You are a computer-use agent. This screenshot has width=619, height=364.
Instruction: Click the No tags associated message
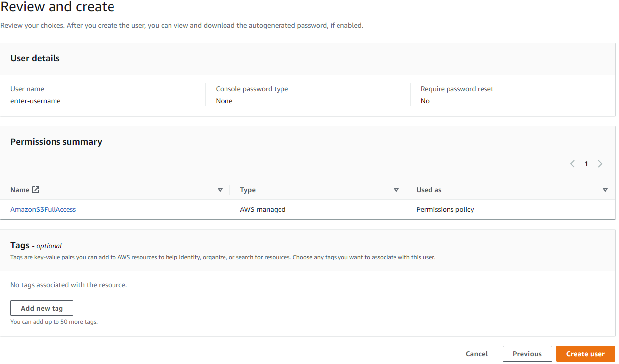pyautogui.click(x=68, y=285)
